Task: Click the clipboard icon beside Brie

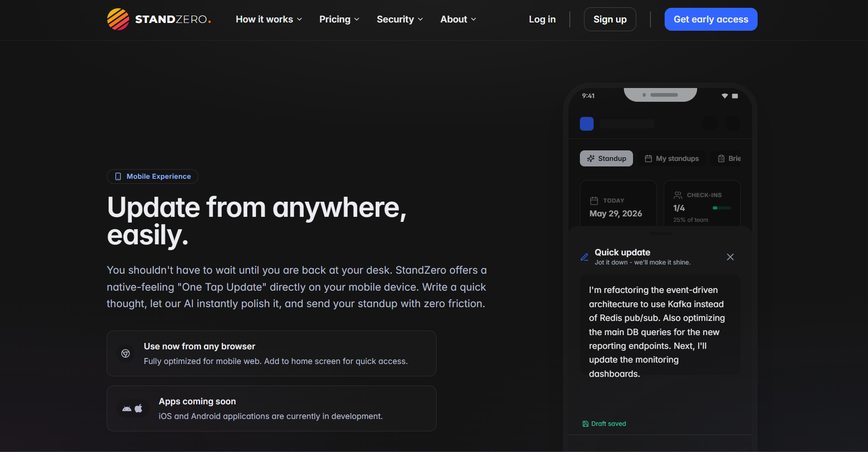Action: click(x=721, y=158)
